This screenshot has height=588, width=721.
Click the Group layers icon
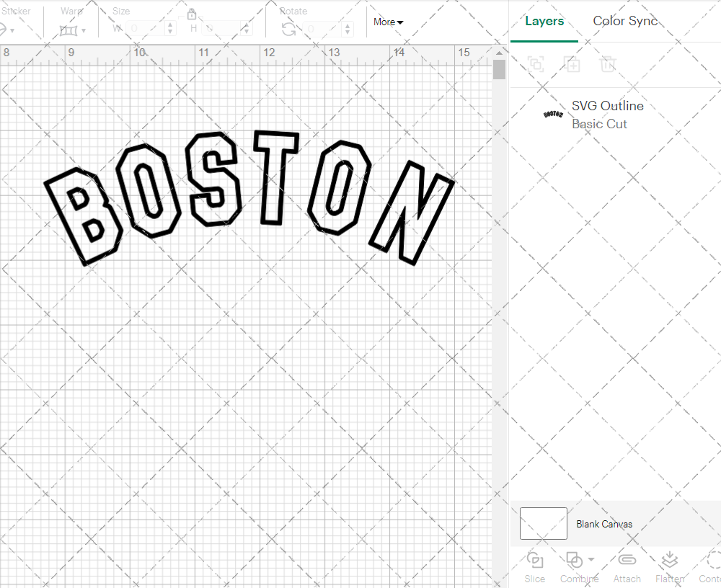[x=536, y=64]
